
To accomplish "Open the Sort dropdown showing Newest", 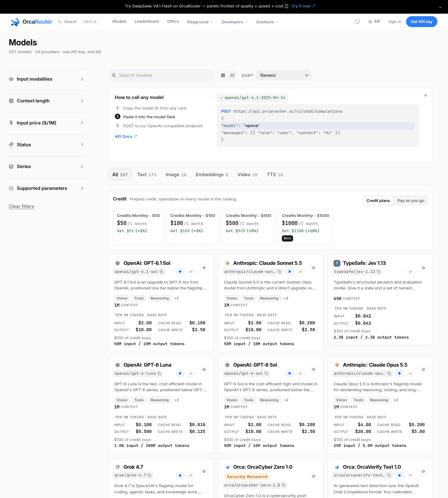I will [x=284, y=75].
